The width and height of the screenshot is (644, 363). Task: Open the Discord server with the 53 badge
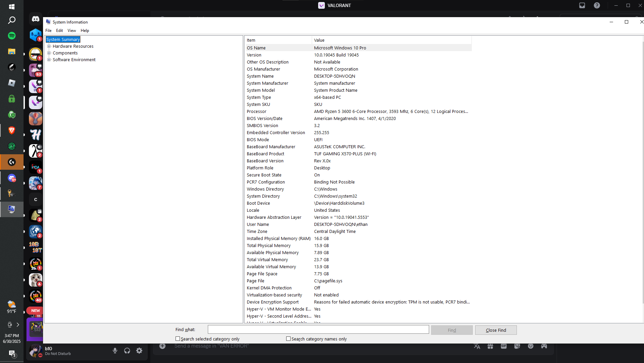pos(36,70)
